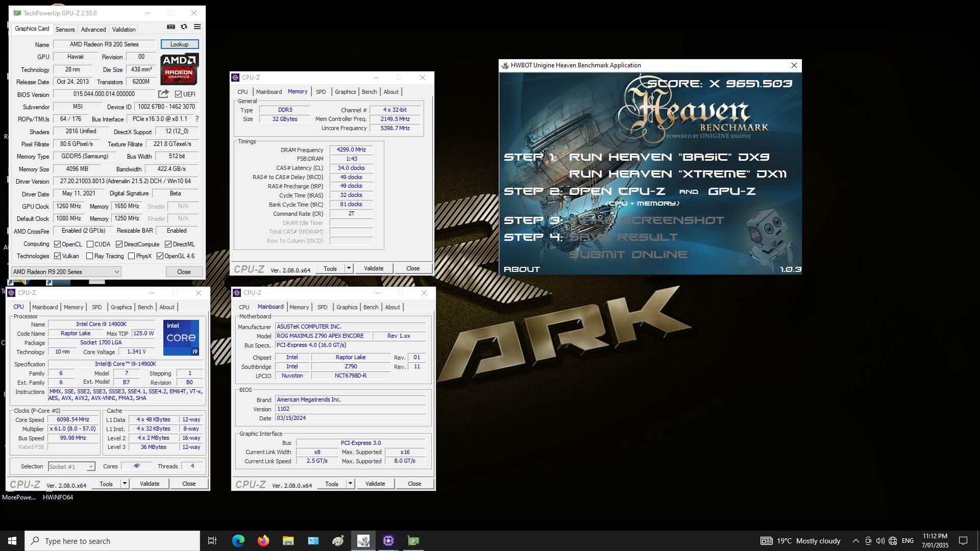This screenshot has width=980, height=551.
Task: Click ENG language indicator
Action: [x=908, y=541]
